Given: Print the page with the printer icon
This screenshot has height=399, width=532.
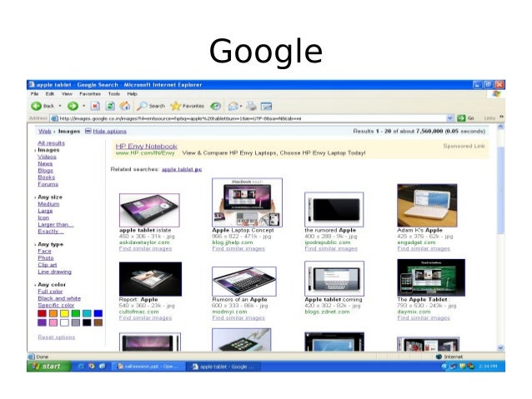Looking at the screenshot, I should click(x=251, y=106).
